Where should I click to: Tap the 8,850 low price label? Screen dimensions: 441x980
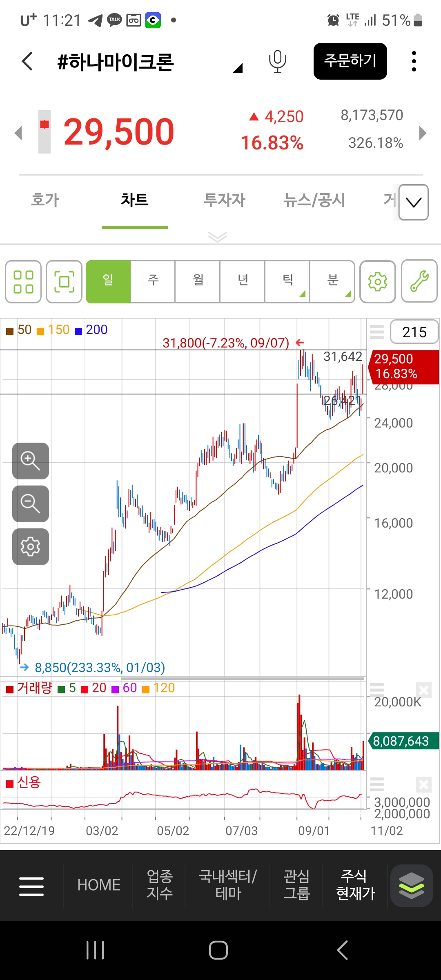(100, 668)
